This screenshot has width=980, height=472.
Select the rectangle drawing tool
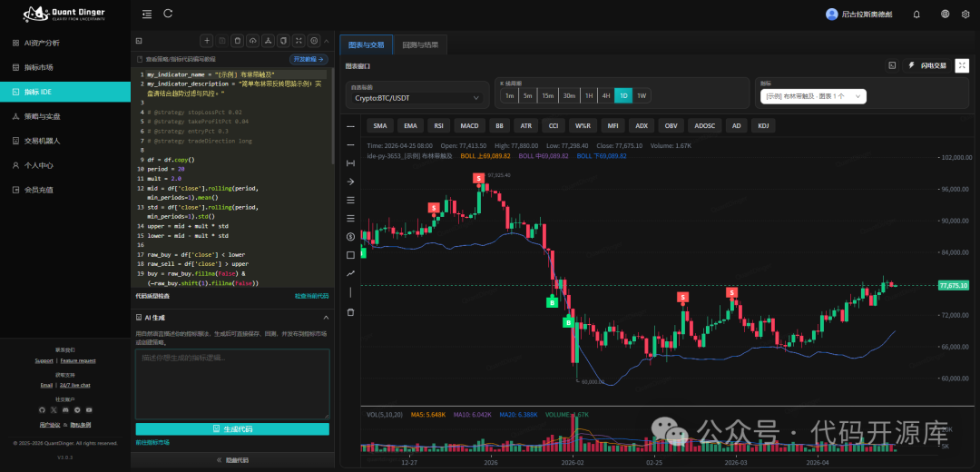coord(350,254)
